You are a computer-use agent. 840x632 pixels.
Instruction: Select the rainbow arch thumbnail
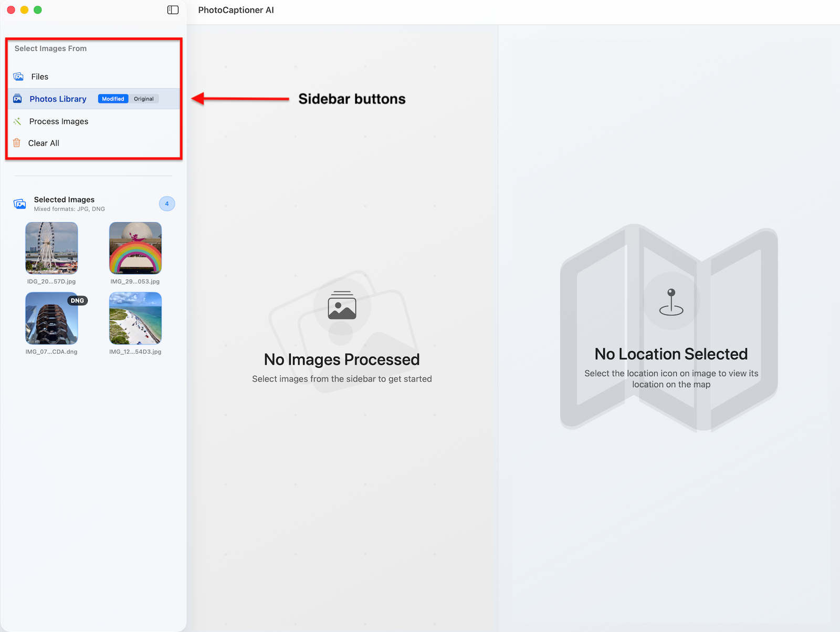point(135,248)
